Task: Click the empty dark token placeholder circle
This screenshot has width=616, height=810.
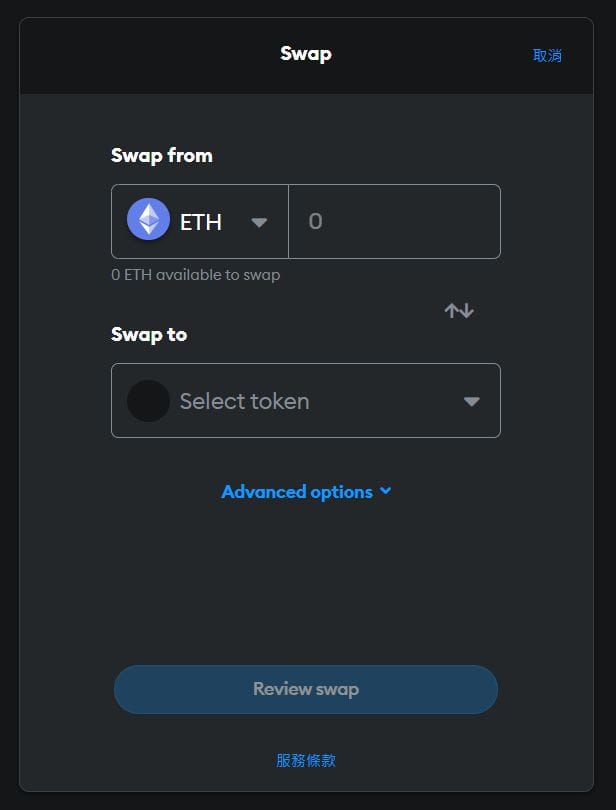Action: [x=148, y=401]
